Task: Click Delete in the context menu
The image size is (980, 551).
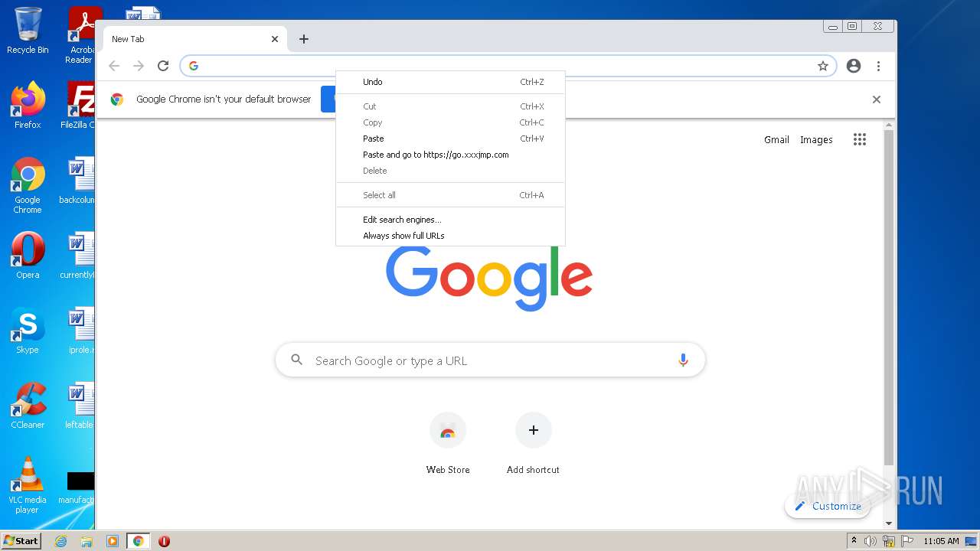Action: [x=450, y=171]
